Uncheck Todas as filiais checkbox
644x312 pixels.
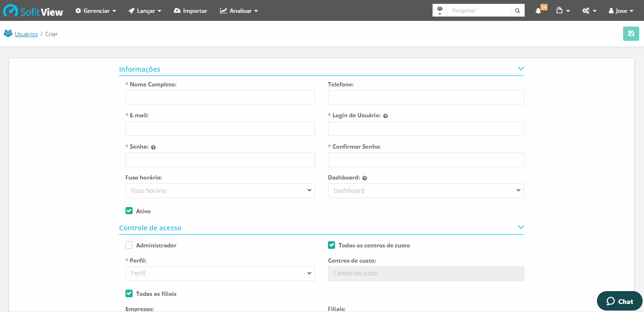click(129, 293)
